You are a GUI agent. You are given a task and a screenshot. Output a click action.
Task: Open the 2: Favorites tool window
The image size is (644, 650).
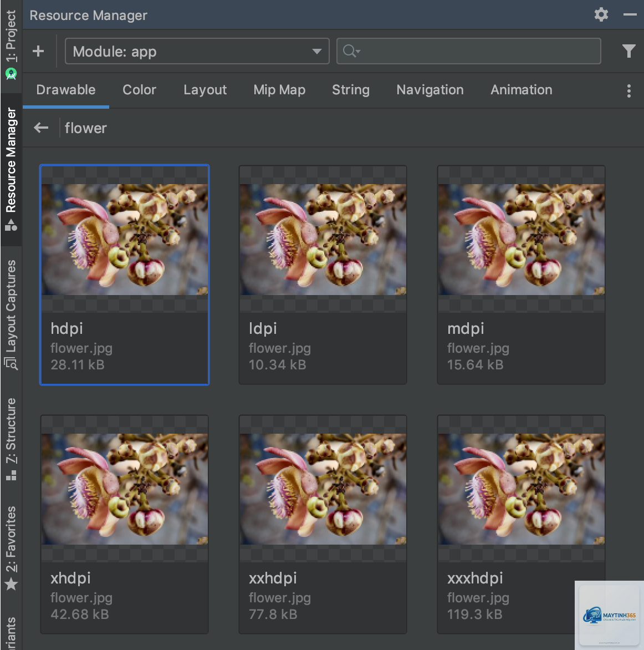11,539
